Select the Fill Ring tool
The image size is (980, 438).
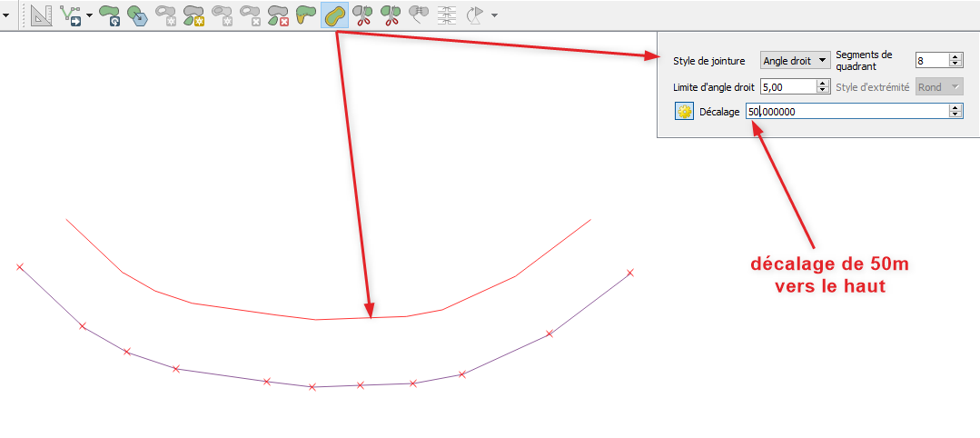coord(222,15)
